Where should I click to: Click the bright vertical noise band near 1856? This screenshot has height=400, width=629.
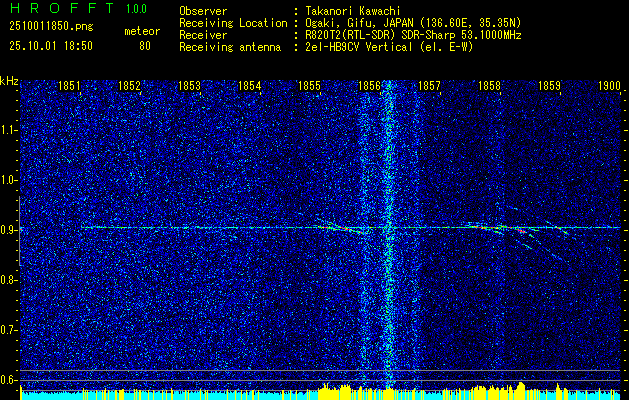[388, 235]
